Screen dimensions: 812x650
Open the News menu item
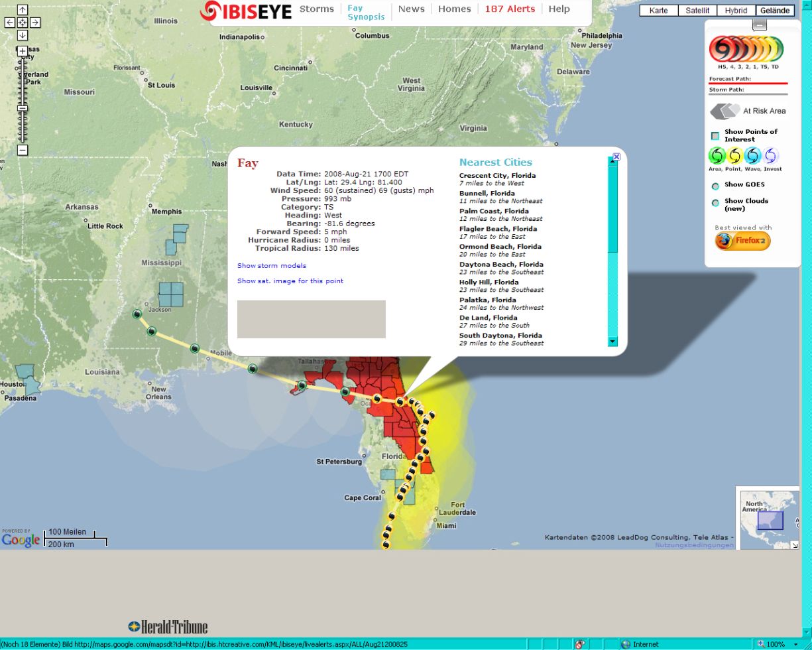[411, 9]
